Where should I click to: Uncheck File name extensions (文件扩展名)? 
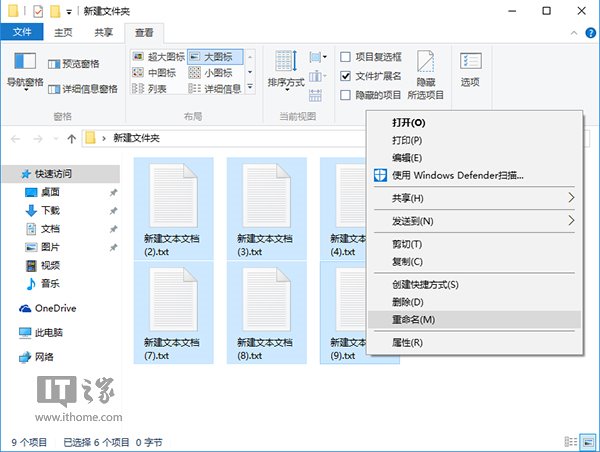(346, 76)
